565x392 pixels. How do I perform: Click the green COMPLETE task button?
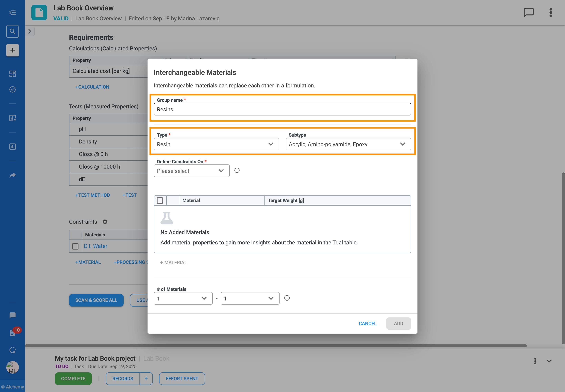coord(73,378)
